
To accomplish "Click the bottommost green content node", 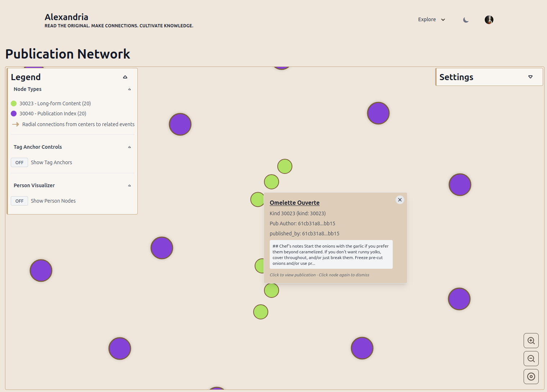I will pyautogui.click(x=260, y=312).
